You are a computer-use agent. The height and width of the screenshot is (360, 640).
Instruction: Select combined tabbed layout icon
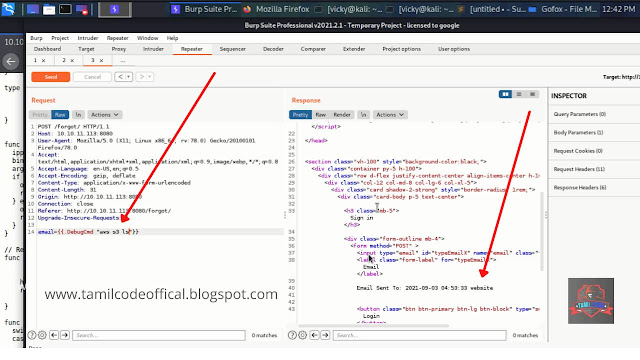point(532,94)
